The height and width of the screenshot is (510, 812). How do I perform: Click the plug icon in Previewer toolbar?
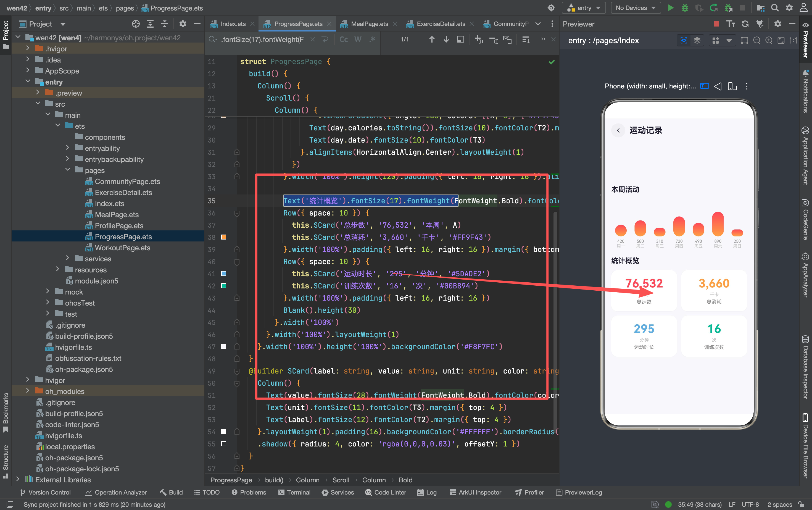click(760, 23)
